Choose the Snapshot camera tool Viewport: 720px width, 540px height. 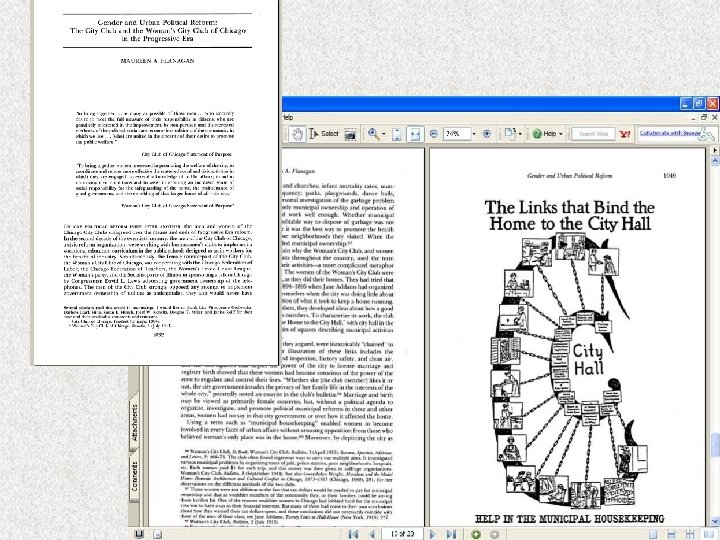350,135
